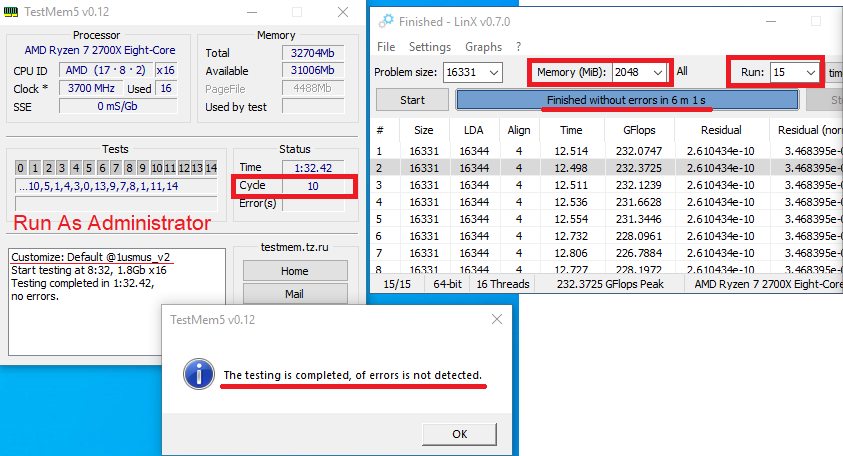Image resolution: width=843 pixels, height=456 pixels.
Task: Select GFlops value 232.0747 in row 1
Action: (x=639, y=151)
